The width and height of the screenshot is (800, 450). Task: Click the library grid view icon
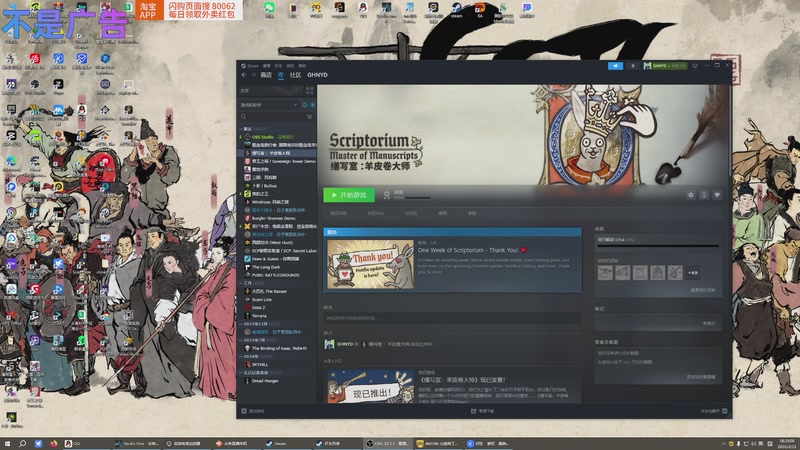click(309, 91)
